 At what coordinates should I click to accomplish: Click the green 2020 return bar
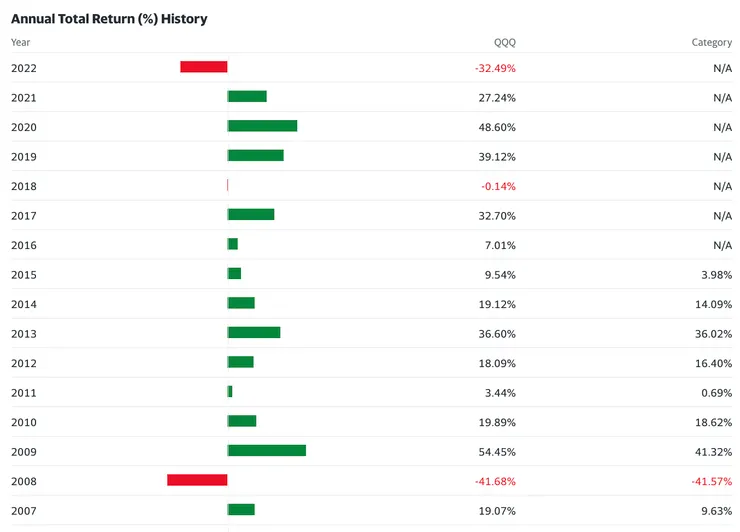point(263,126)
